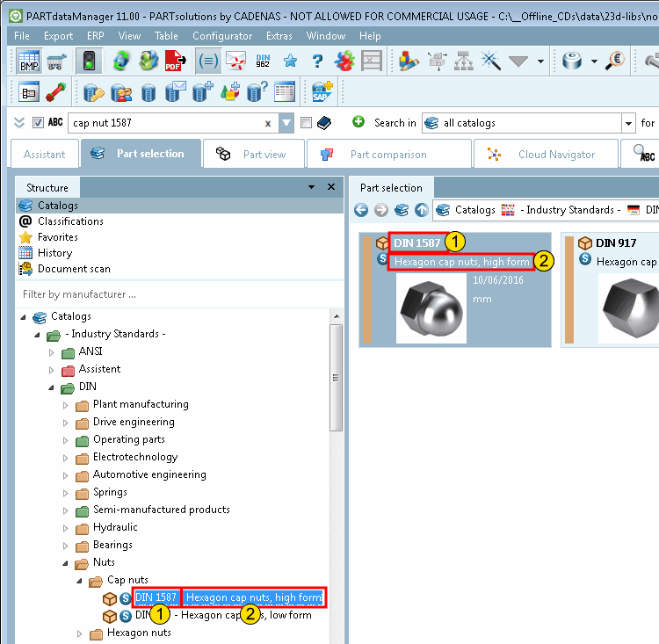Click the database with users icon
Screen dimensions: 659x644
[x=121, y=92]
